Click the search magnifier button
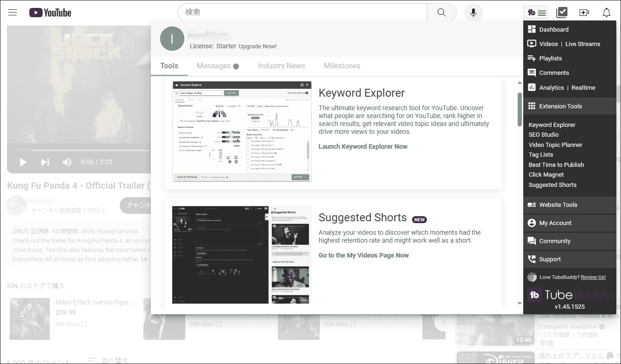This screenshot has width=621, height=364. click(441, 13)
